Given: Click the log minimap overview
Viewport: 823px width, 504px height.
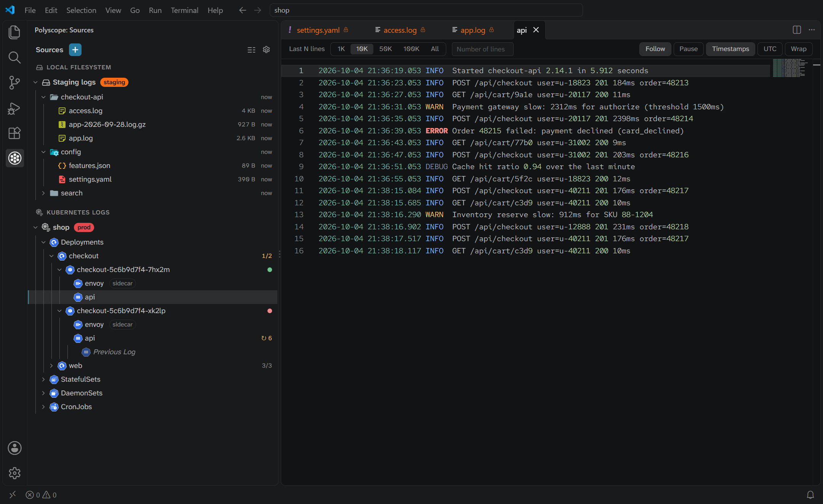Looking at the screenshot, I should tap(789, 68).
